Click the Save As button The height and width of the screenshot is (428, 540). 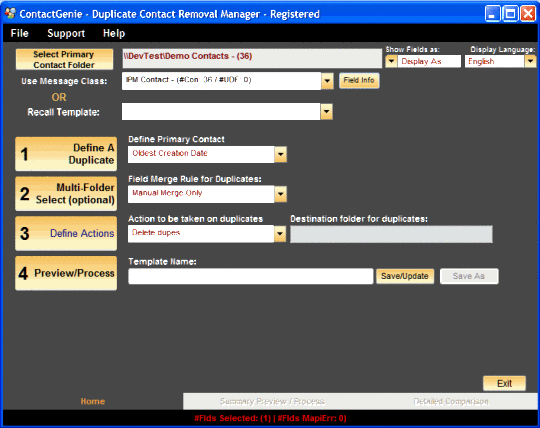coord(469,276)
